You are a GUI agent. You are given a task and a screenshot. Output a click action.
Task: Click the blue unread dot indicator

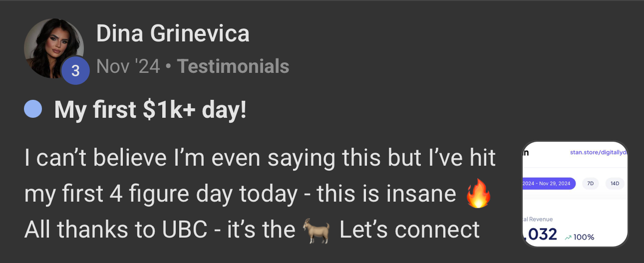coord(32,109)
